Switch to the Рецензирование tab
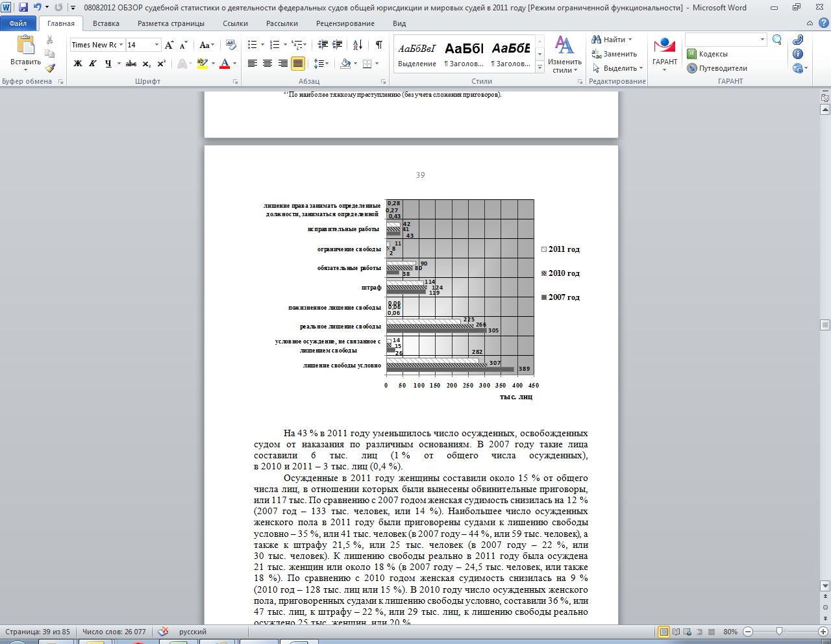 click(x=345, y=23)
